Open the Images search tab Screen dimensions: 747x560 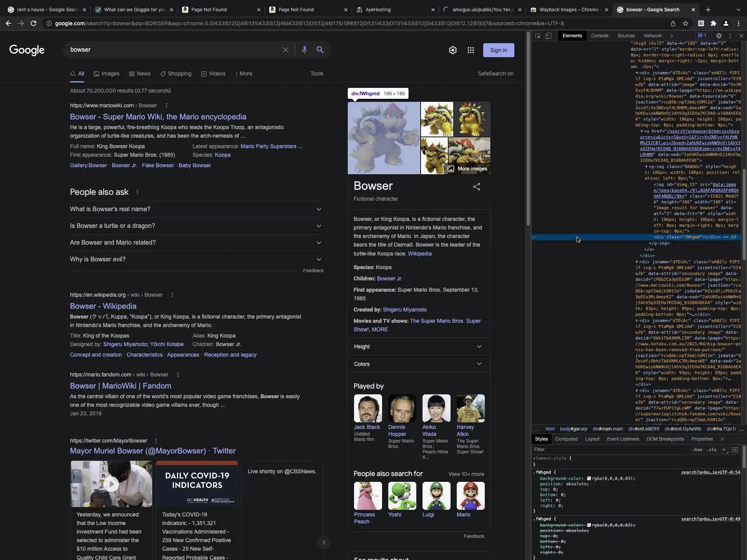tap(107, 74)
